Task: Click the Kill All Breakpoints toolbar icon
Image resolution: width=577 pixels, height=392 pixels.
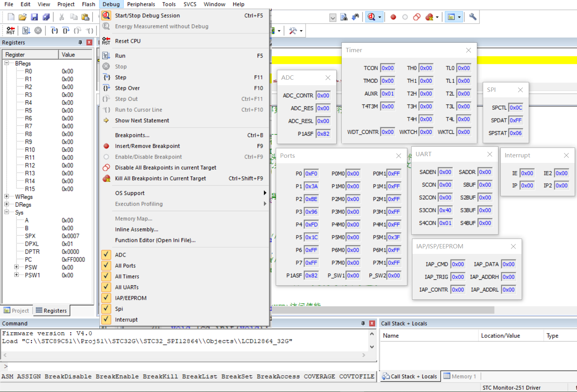Action: (429, 17)
